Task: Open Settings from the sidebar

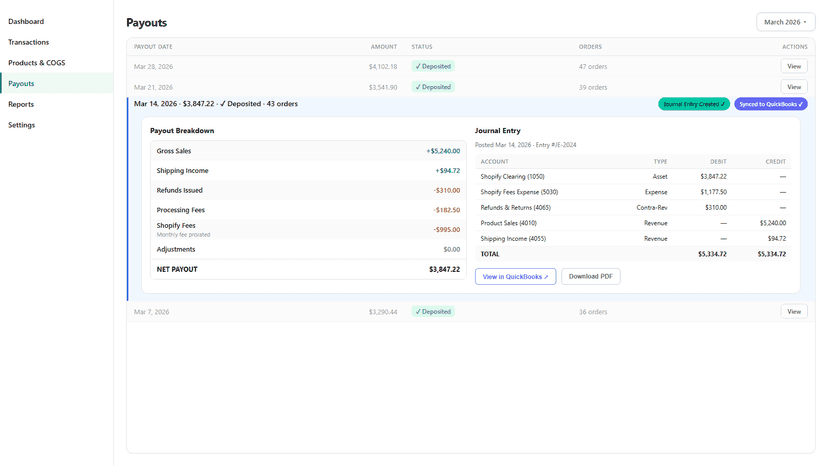Action: (22, 125)
